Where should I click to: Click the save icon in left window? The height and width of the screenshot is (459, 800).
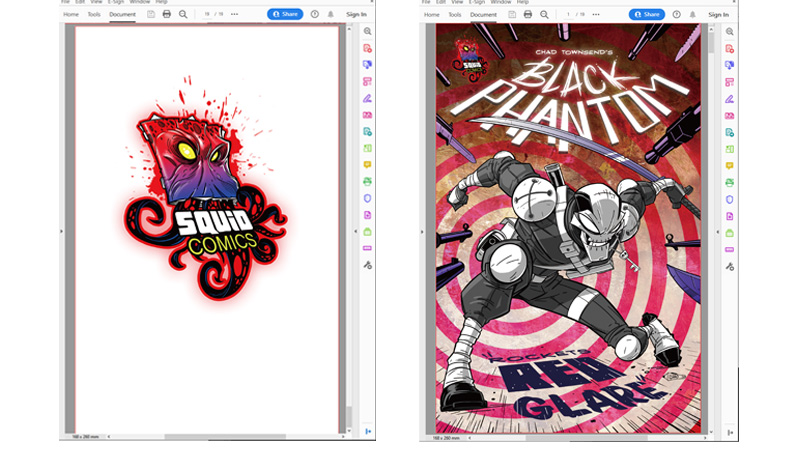151,14
